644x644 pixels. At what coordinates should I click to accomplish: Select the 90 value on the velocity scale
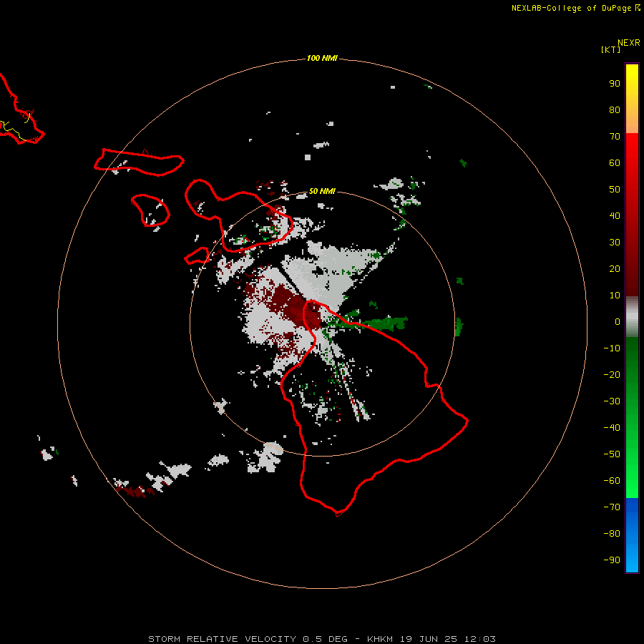pos(615,84)
